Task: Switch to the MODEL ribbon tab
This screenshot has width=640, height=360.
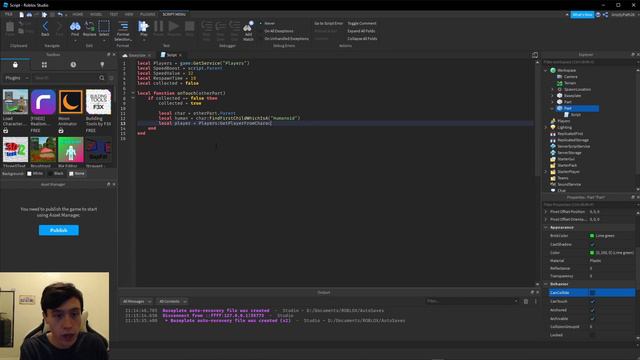Action: [96, 14]
